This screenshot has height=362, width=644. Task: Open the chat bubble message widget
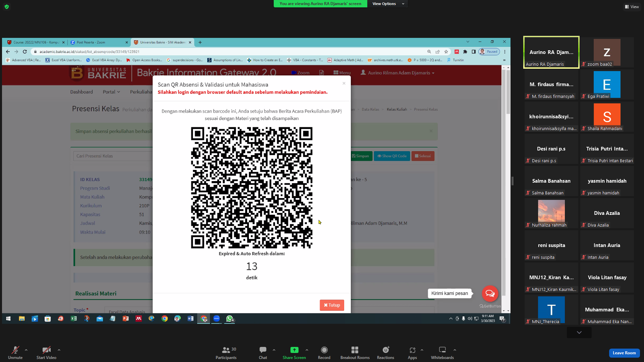click(x=490, y=294)
